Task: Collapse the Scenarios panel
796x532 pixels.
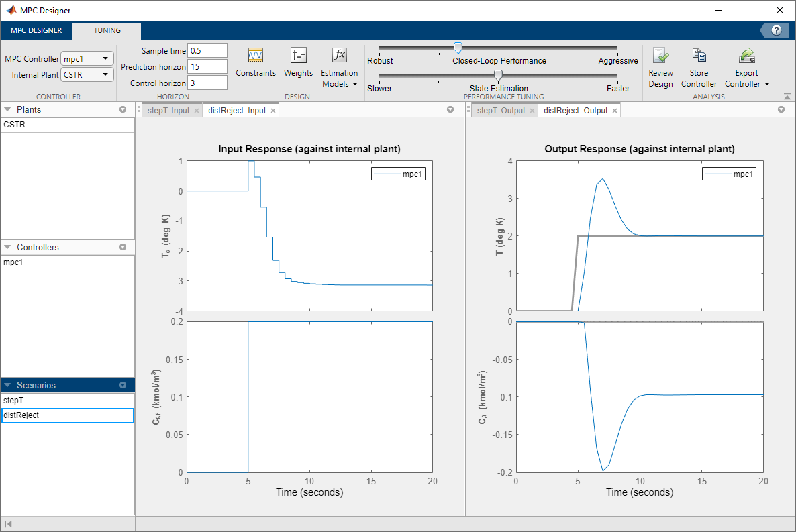Action: click(x=8, y=385)
